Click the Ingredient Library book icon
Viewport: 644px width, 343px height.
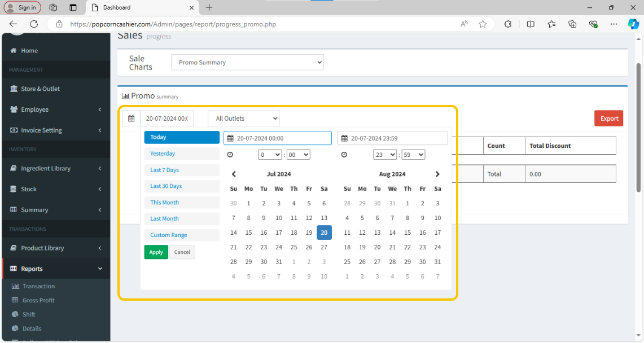14,168
